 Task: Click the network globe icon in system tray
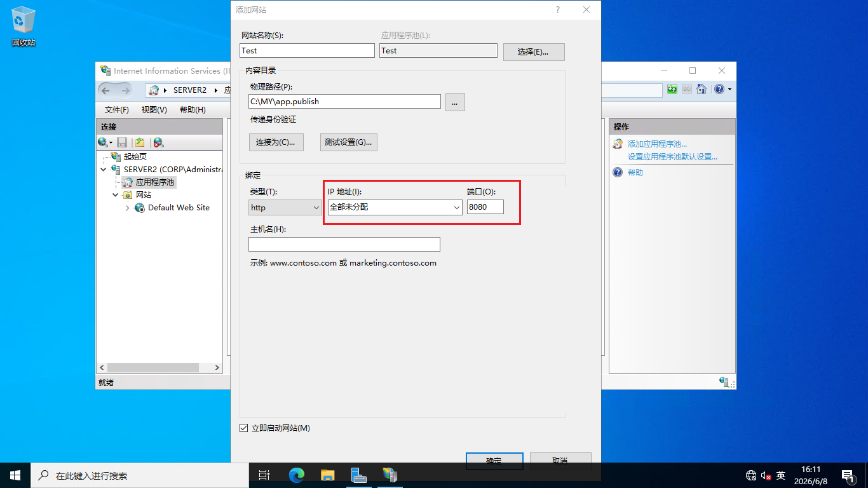pos(751,475)
